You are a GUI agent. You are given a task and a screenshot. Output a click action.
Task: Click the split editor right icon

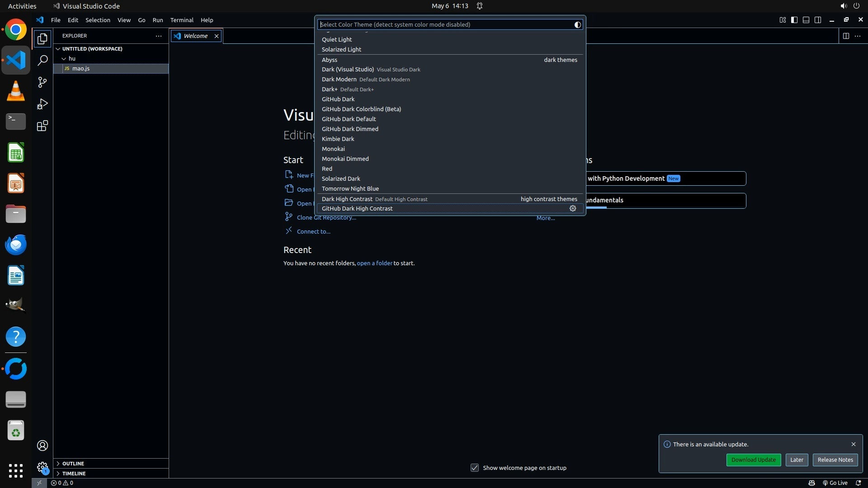(x=845, y=36)
